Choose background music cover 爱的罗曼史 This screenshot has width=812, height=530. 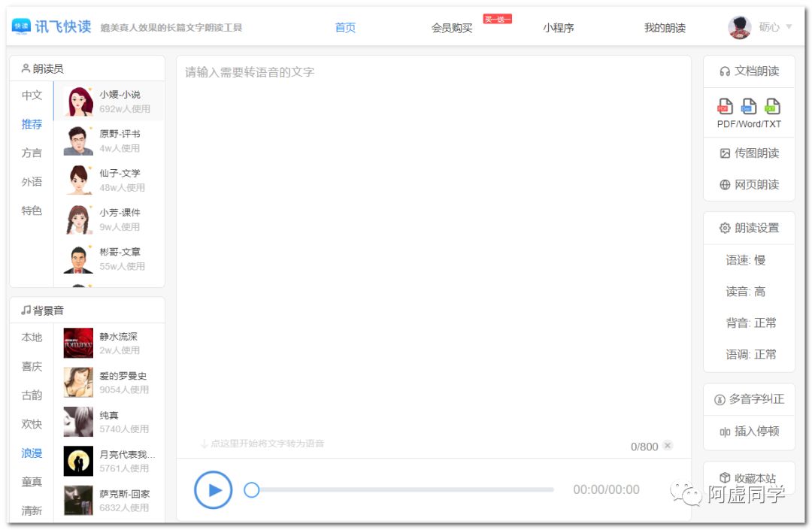(78, 383)
